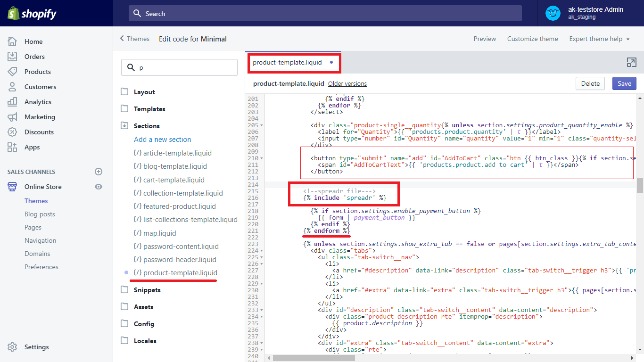This screenshot has width=644, height=362.
Task: Click the Delete button
Action: 590,83
